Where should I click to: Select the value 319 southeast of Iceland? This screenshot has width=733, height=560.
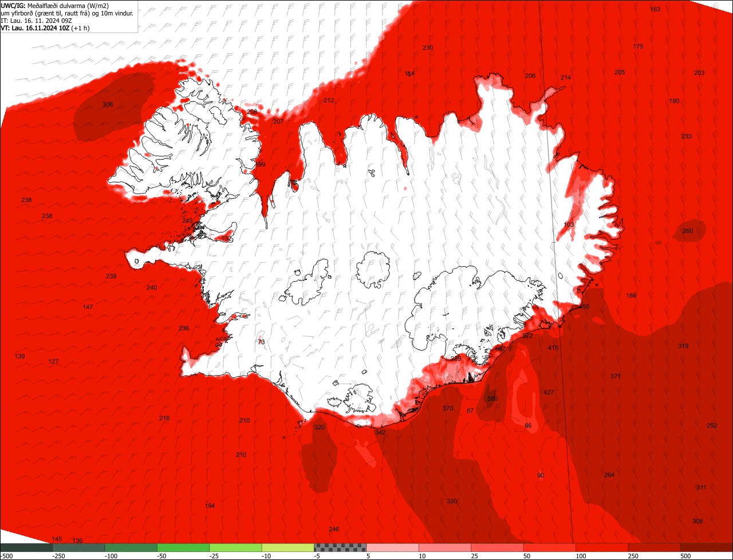[683, 346]
